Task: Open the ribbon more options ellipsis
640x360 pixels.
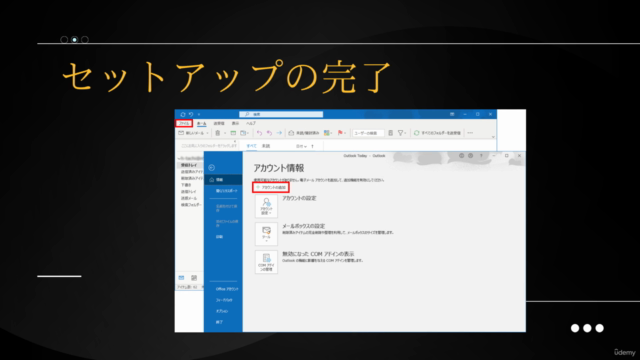Action: click(470, 133)
